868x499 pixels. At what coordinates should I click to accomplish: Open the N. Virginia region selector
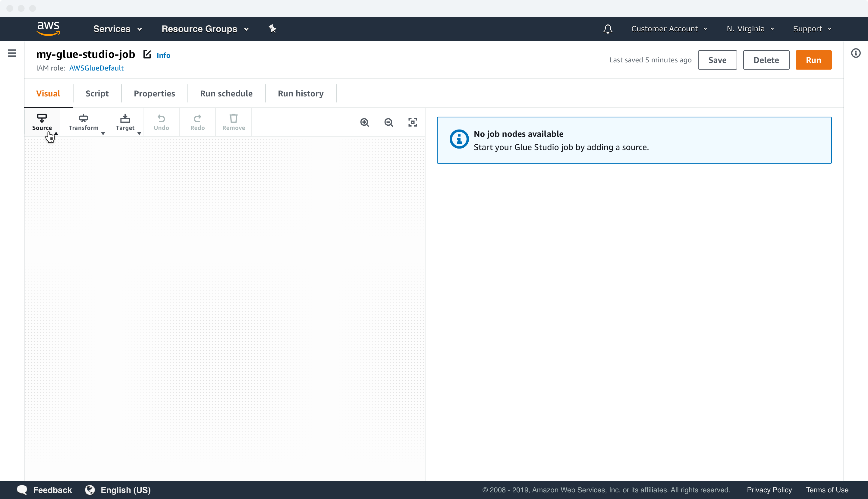(750, 29)
